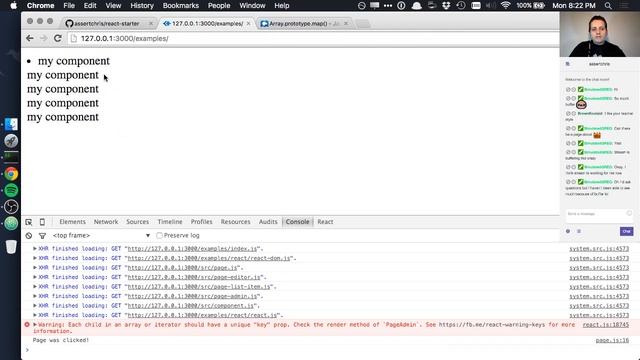Go forward with the forward arrow

coord(44,38)
